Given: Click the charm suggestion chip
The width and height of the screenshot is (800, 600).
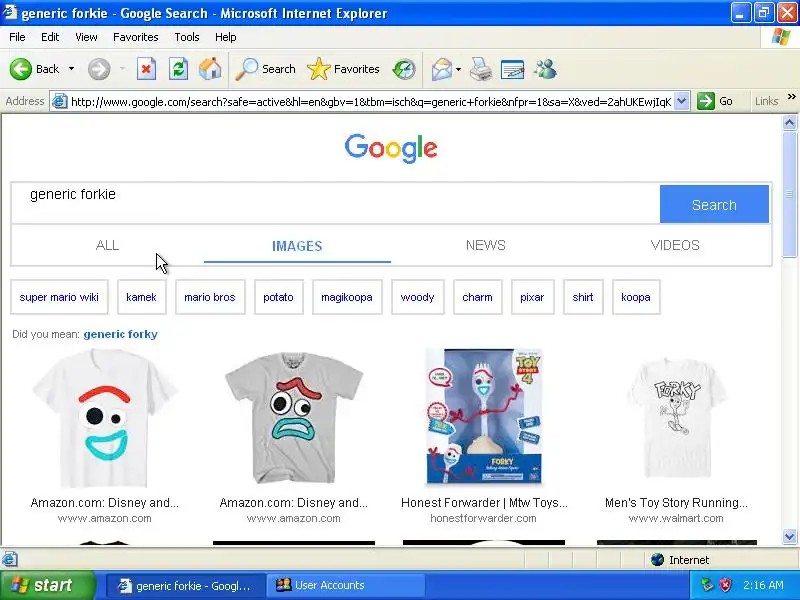Looking at the screenshot, I should tap(478, 297).
